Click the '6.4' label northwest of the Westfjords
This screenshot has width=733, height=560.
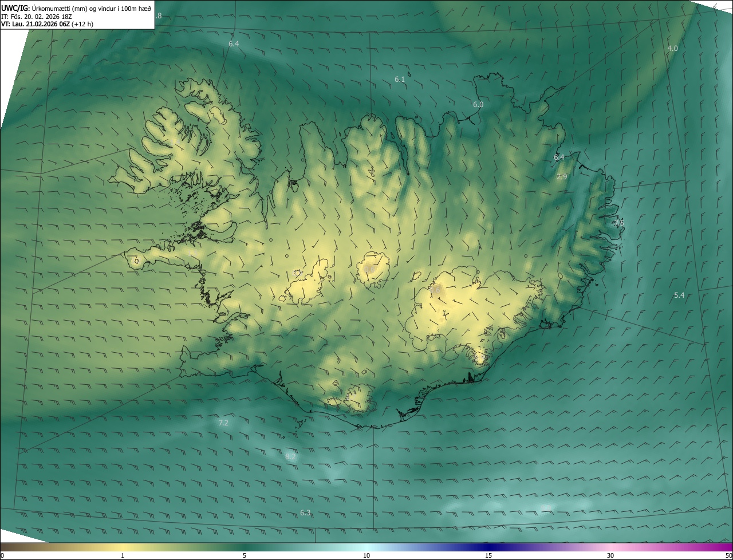pos(234,44)
